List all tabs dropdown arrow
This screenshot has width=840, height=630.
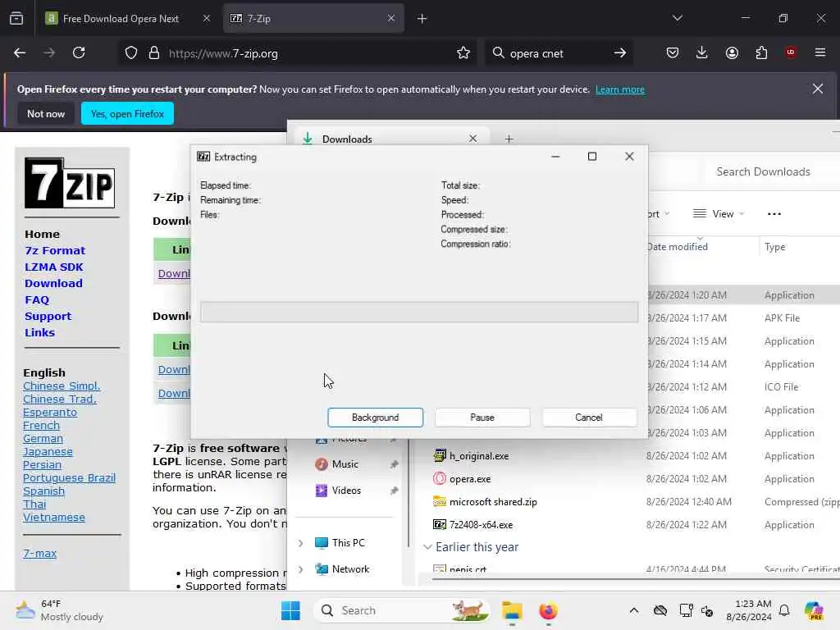[x=677, y=19]
